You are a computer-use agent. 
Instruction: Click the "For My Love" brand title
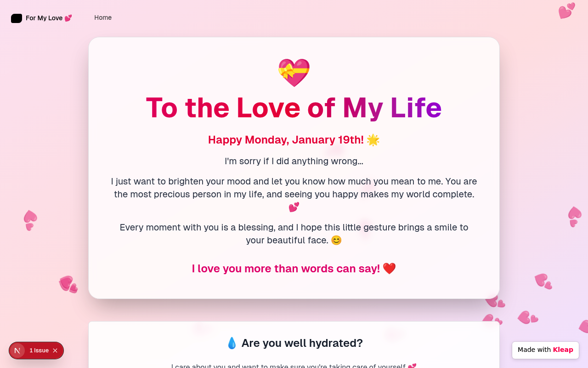(44, 18)
